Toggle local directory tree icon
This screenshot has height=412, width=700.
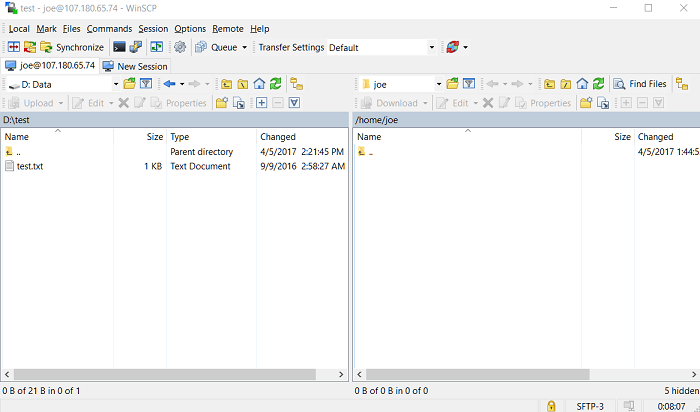(x=296, y=84)
